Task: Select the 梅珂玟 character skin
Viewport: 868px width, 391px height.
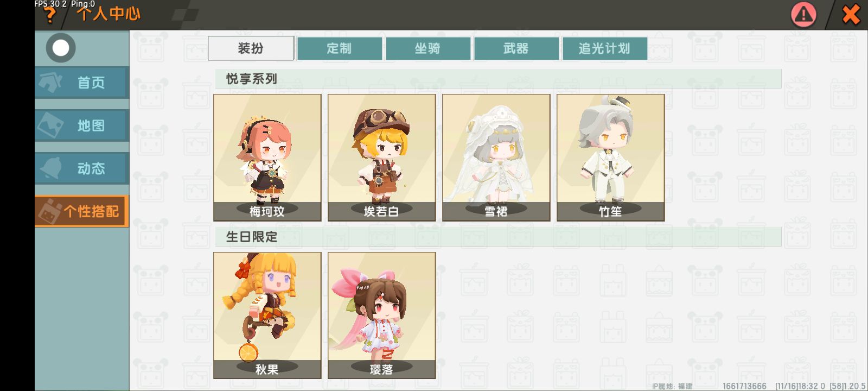Action: tap(267, 157)
